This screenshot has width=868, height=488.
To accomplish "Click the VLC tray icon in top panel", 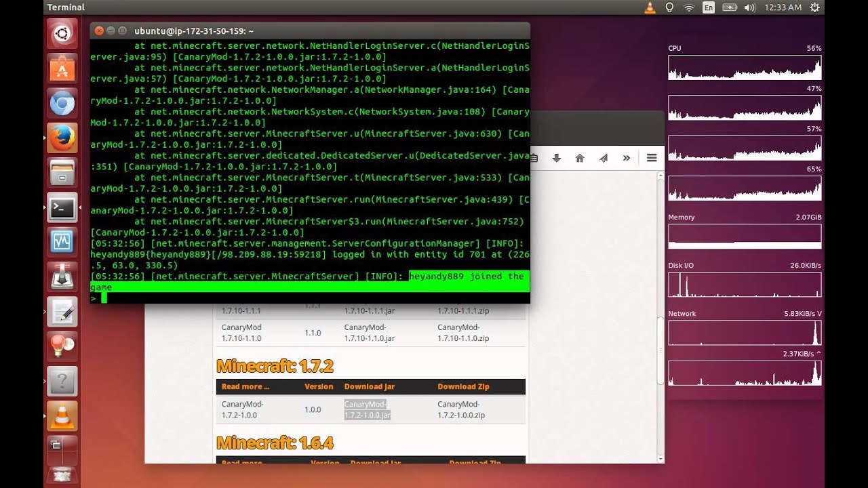I will click(x=650, y=7).
